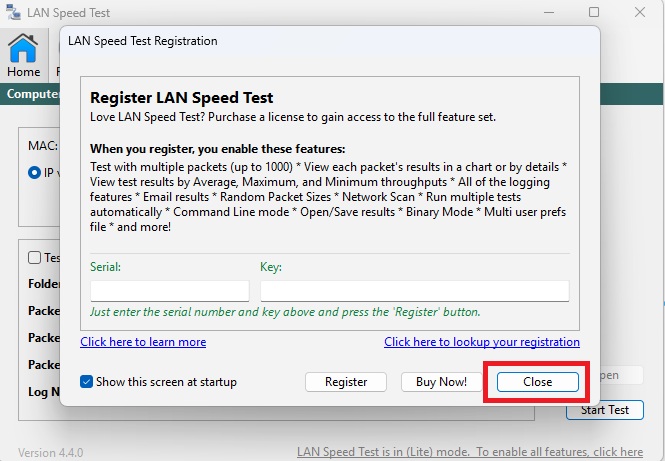665x461 pixels.
Task: Click the Lite mode enable all features link
Action: point(470,452)
